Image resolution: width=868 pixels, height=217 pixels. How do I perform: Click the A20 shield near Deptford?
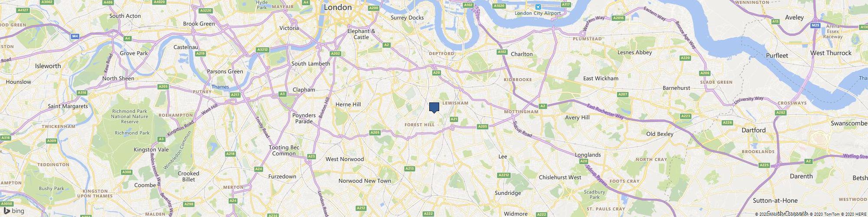(437, 72)
